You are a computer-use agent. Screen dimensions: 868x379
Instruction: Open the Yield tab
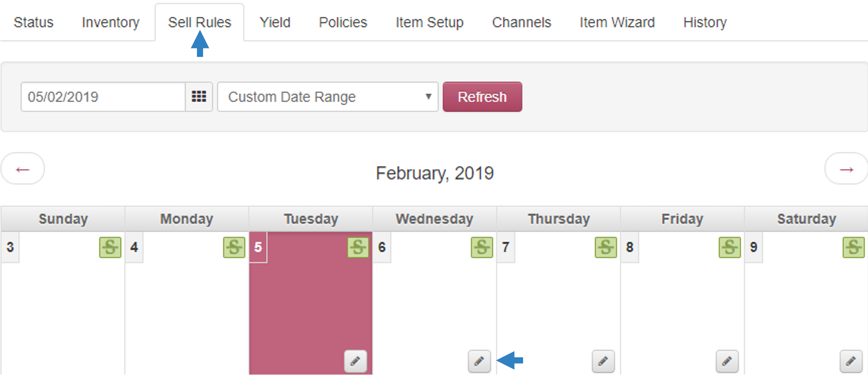(275, 22)
